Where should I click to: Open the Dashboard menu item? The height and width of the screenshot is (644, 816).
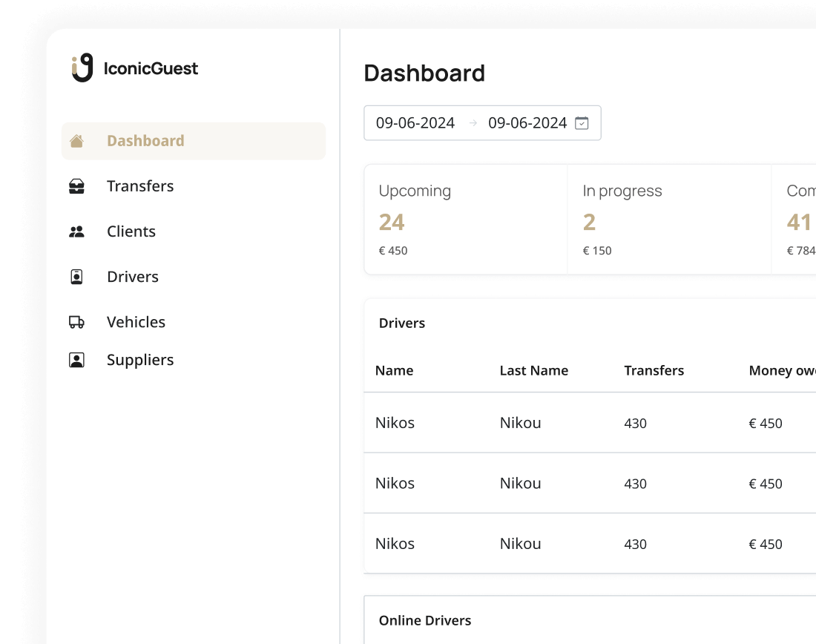pyautogui.click(x=194, y=141)
